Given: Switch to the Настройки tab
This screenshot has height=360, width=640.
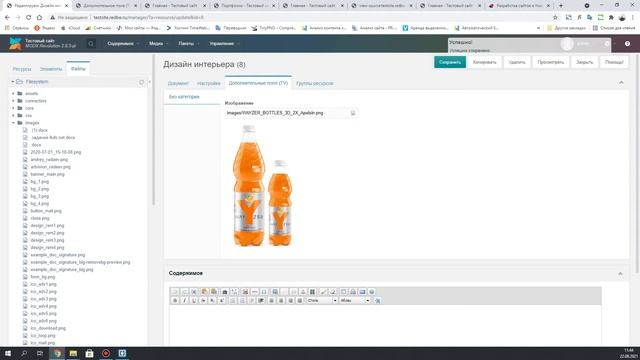Looking at the screenshot, I should pyautogui.click(x=209, y=83).
